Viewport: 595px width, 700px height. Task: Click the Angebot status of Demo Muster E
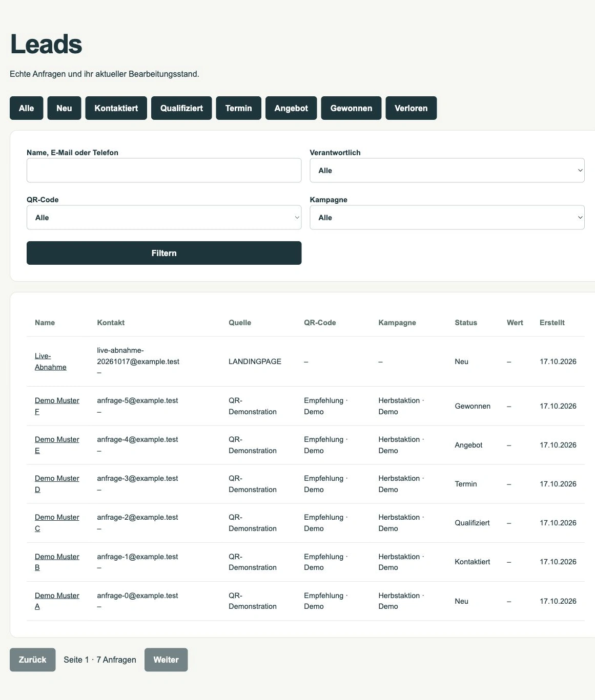tap(468, 445)
